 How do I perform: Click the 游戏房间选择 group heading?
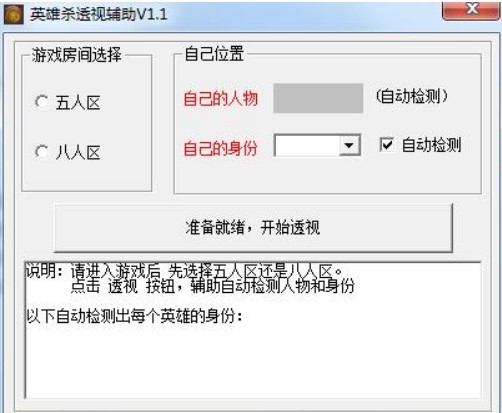tap(77, 55)
